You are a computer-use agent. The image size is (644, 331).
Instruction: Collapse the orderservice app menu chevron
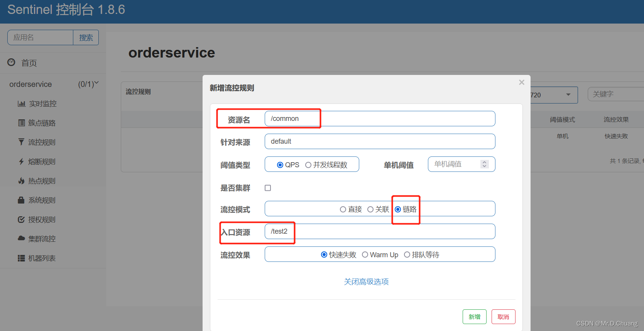(96, 83)
